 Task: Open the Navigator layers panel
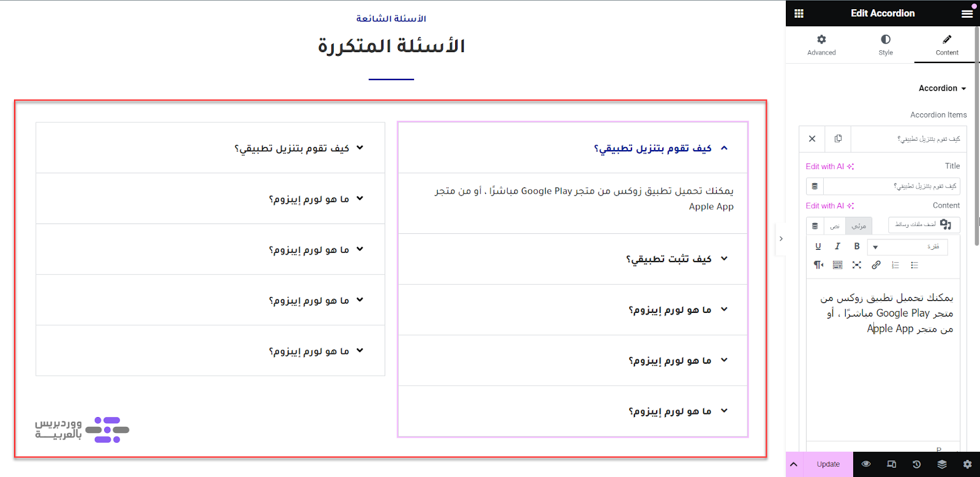pos(942,464)
